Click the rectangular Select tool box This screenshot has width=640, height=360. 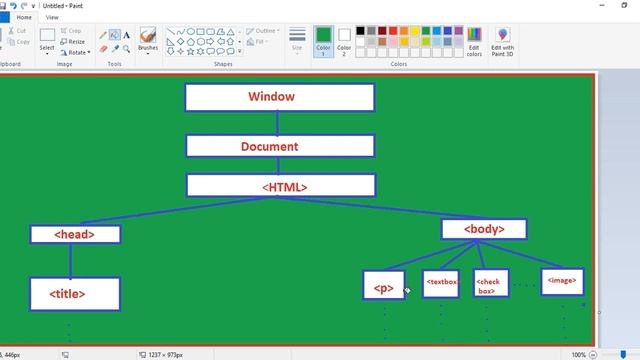point(47,35)
